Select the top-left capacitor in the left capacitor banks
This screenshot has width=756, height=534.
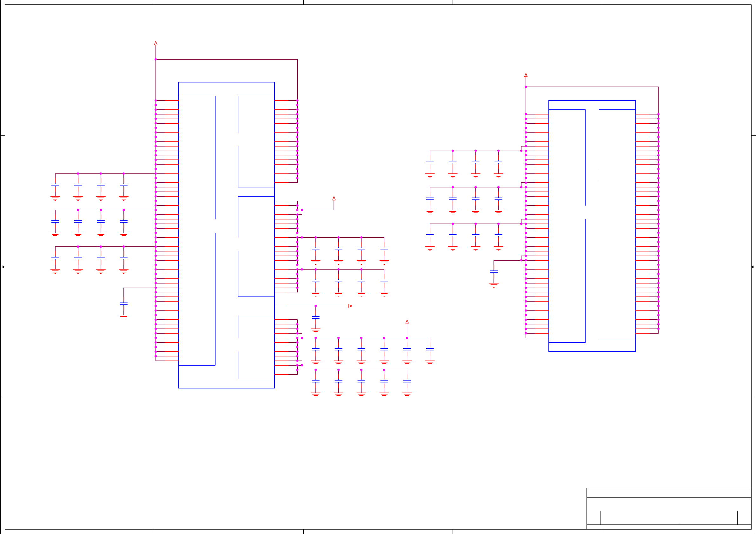(x=55, y=185)
